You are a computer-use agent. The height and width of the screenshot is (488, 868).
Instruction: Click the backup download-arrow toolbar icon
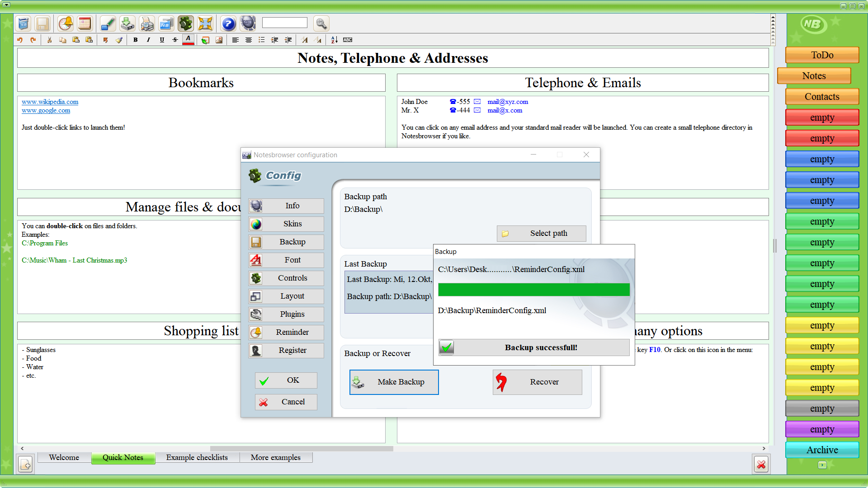pyautogui.click(x=127, y=23)
